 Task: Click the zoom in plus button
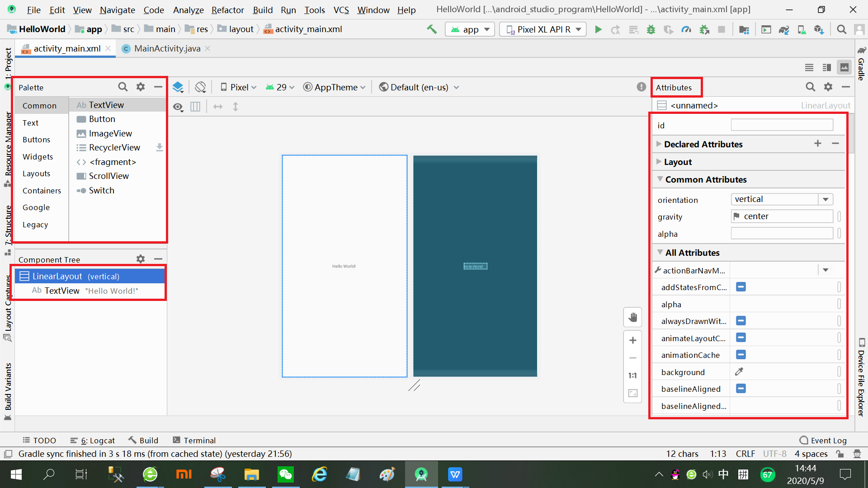[x=632, y=340]
